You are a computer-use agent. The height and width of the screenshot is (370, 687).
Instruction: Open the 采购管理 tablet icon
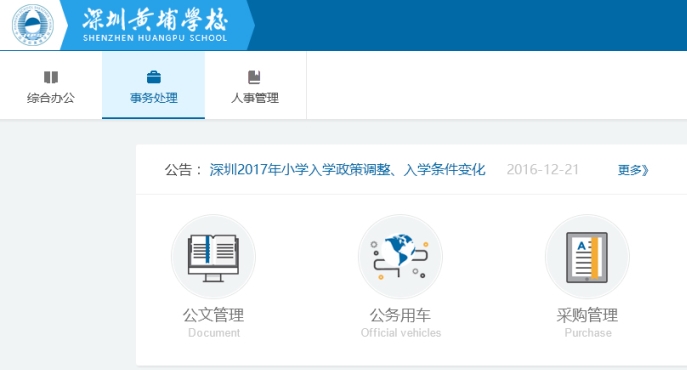[x=587, y=256]
